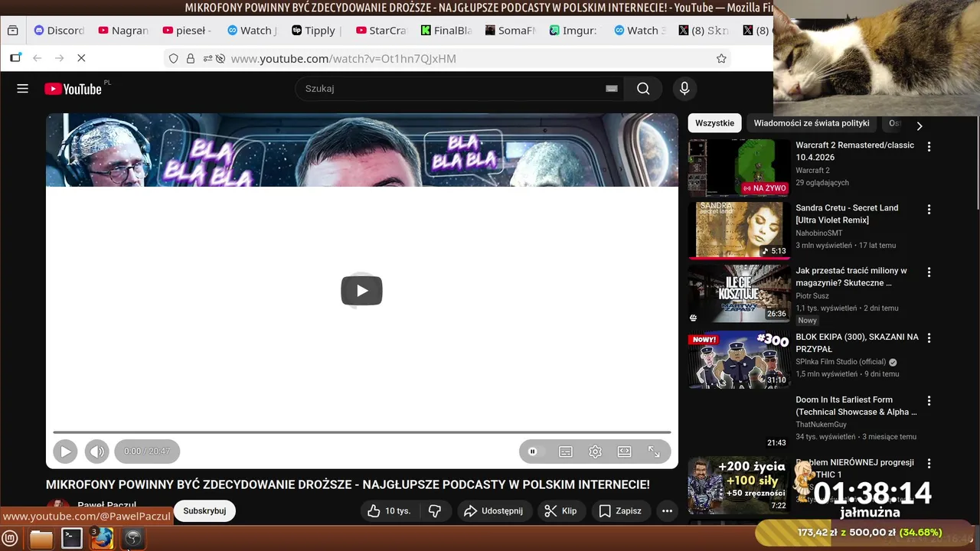The width and height of the screenshot is (980, 551).
Task: Open video player settings gear
Action: (595, 452)
